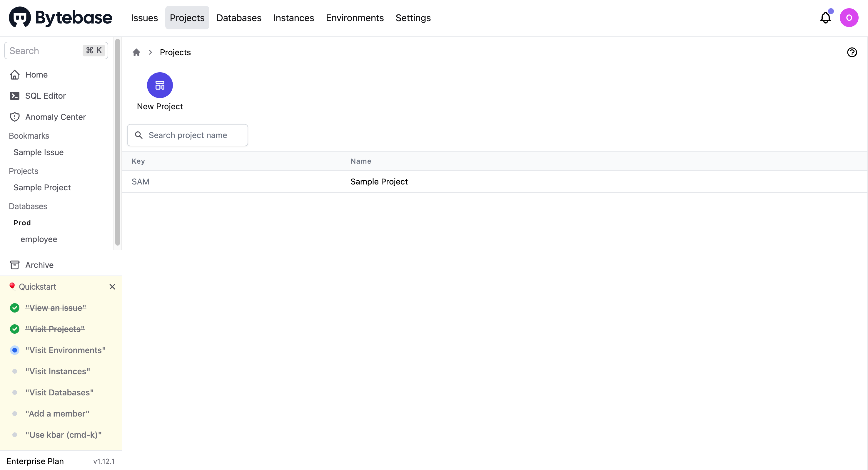
Task: Click the project name search field
Action: click(x=188, y=135)
